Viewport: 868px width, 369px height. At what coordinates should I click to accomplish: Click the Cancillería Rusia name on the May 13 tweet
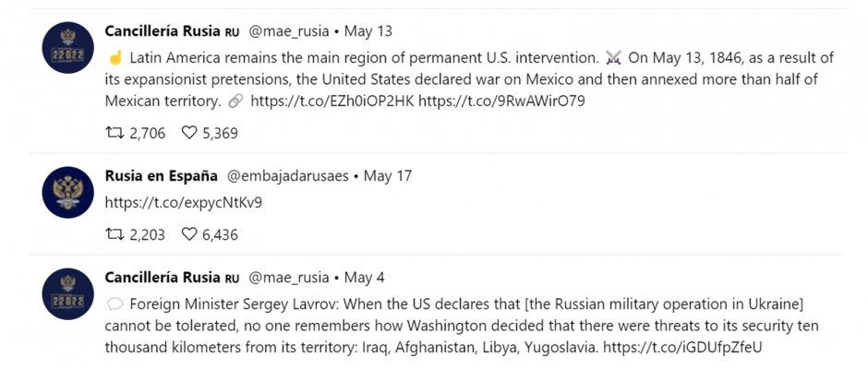coord(163,31)
